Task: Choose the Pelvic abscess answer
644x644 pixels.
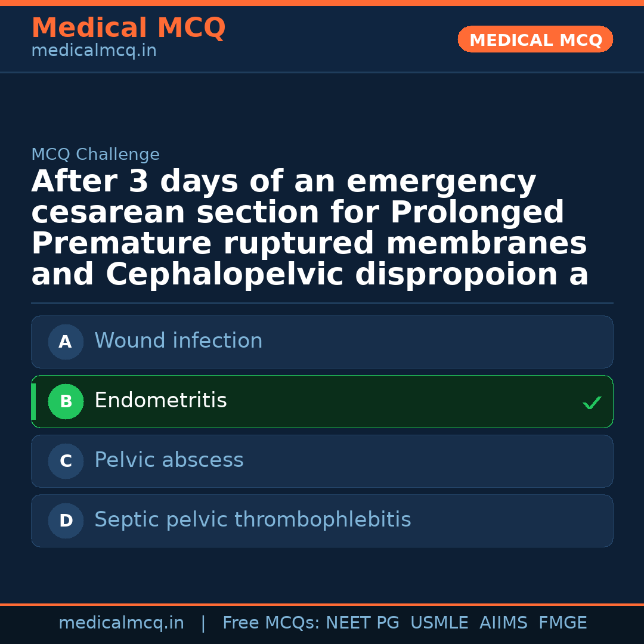Action: coord(169,460)
